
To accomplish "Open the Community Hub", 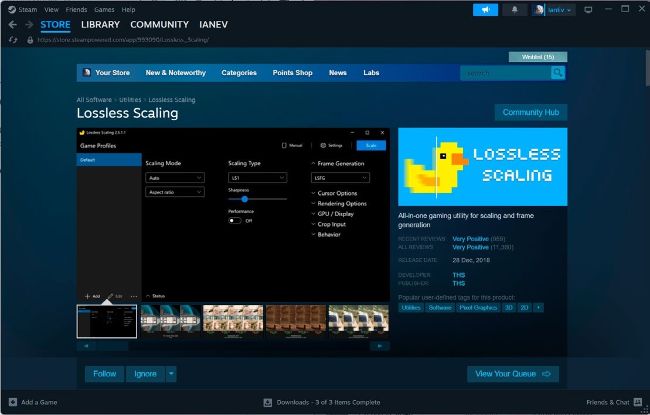I will tap(531, 112).
